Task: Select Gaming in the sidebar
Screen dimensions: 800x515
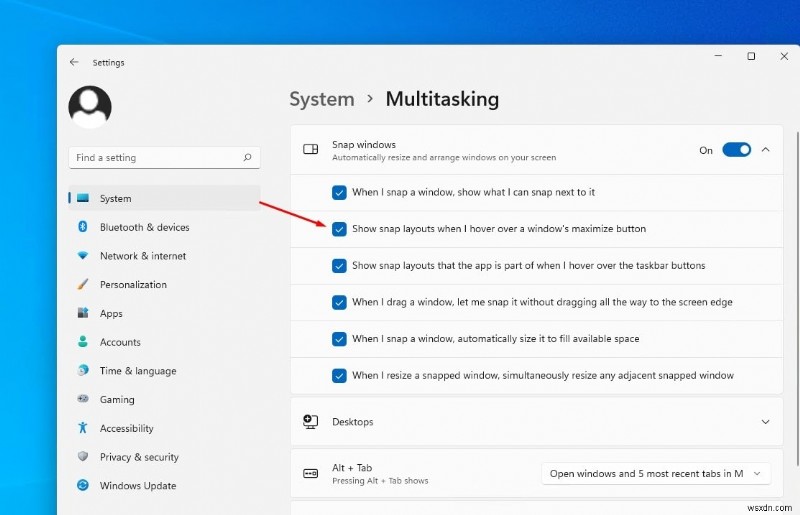Action: [x=164, y=399]
